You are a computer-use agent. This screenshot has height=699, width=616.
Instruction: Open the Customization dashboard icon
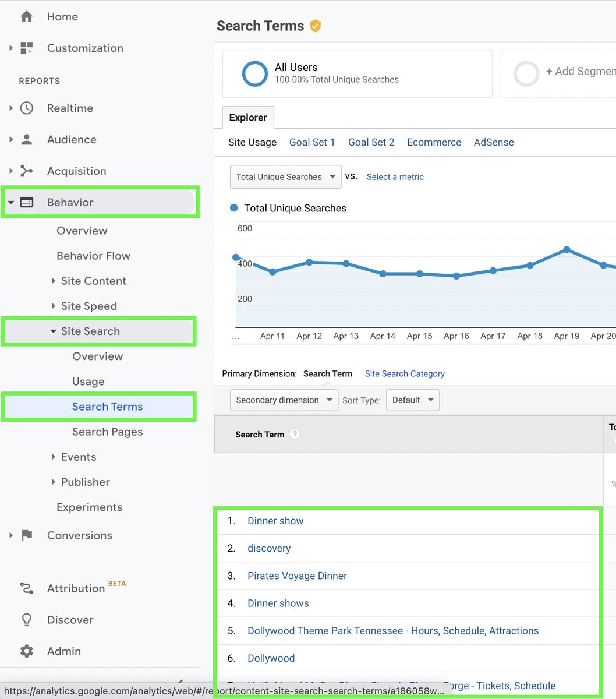27,48
